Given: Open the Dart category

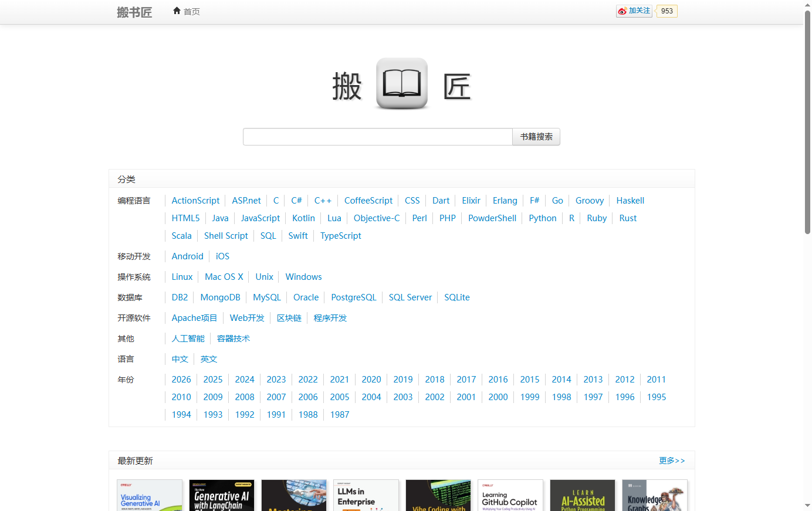Looking at the screenshot, I should (x=441, y=201).
